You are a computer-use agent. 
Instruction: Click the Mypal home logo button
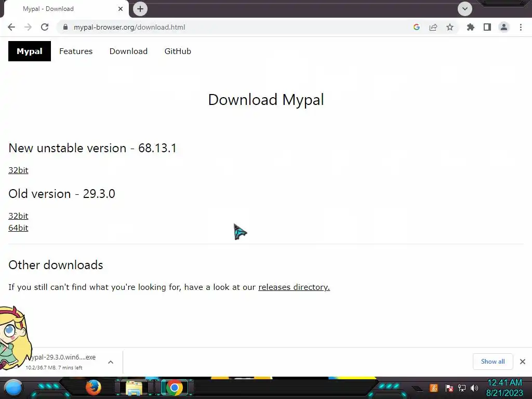coord(30,51)
